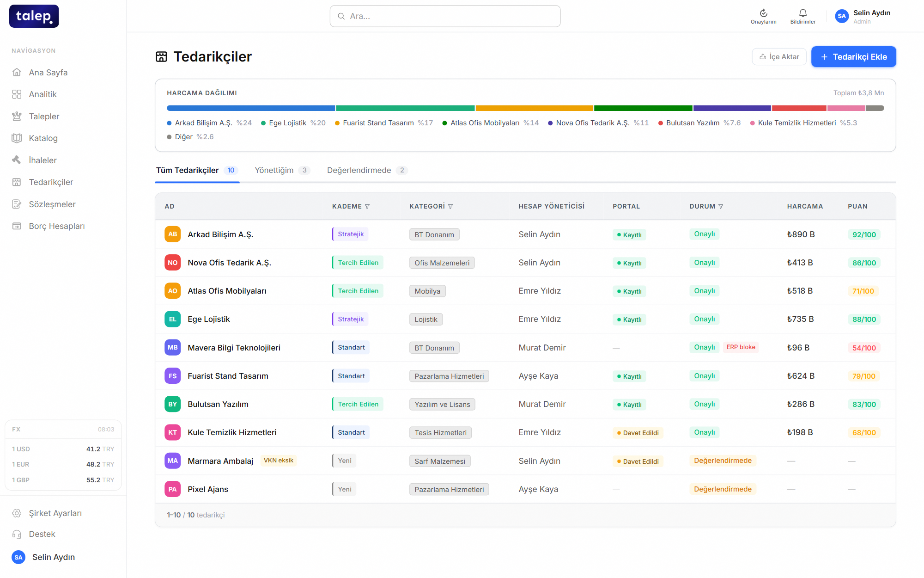Click the 1 EUR exchange rate row
The height and width of the screenshot is (578, 924).
[63, 464]
